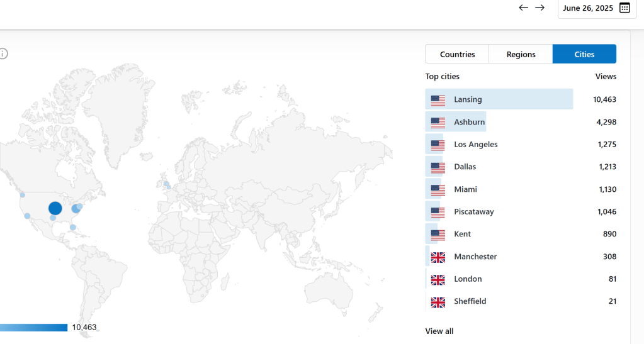Open the calendar date picker icon
This screenshot has width=644, height=344.
click(624, 8)
